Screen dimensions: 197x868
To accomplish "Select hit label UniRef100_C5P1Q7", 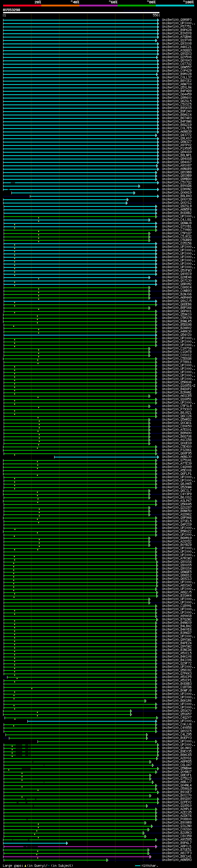I will (x=177, y=233).
